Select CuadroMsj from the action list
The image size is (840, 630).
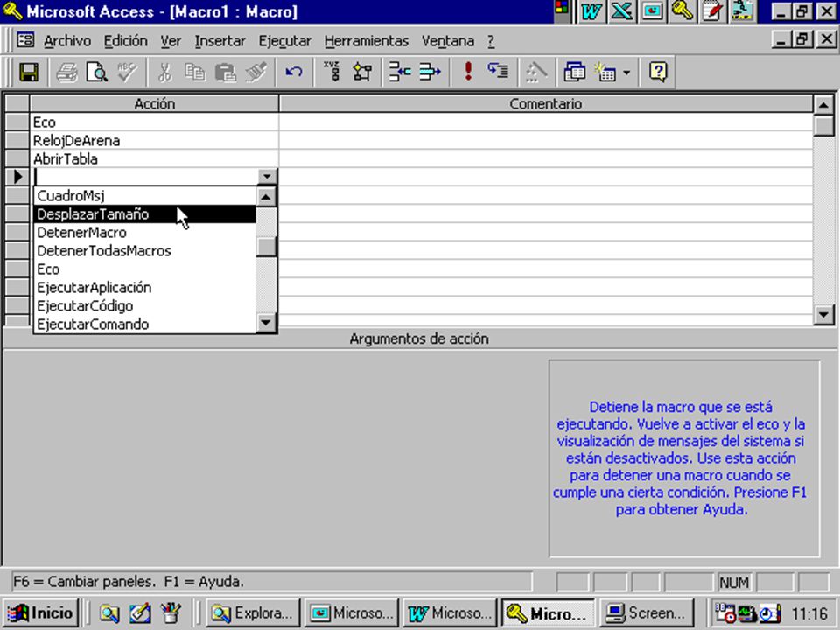(144, 195)
